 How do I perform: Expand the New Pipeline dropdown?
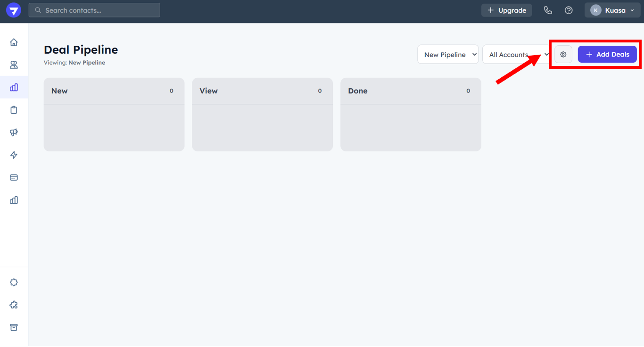click(448, 55)
